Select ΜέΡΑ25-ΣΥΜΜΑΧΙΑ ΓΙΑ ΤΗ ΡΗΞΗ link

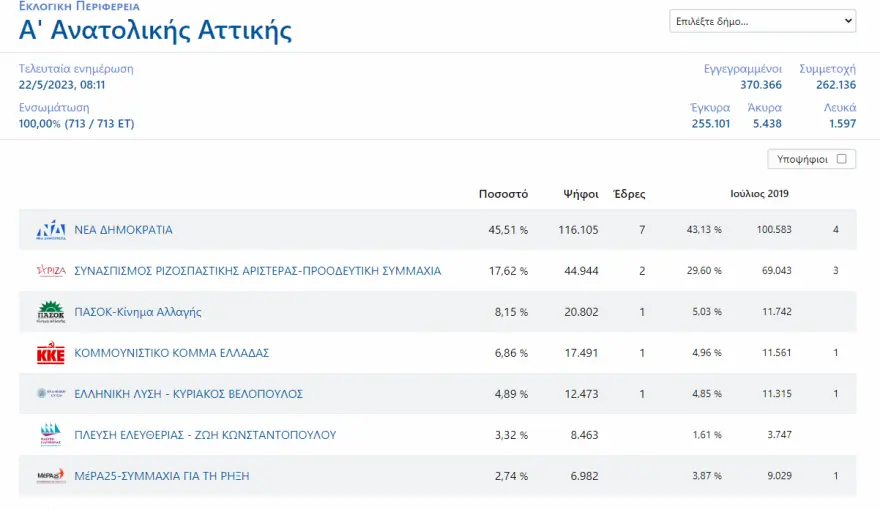click(162, 476)
